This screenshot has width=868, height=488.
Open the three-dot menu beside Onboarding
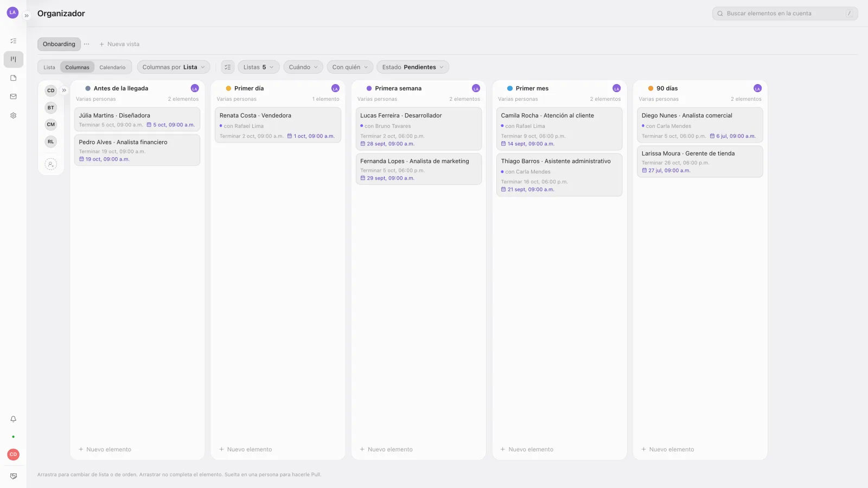click(x=87, y=44)
